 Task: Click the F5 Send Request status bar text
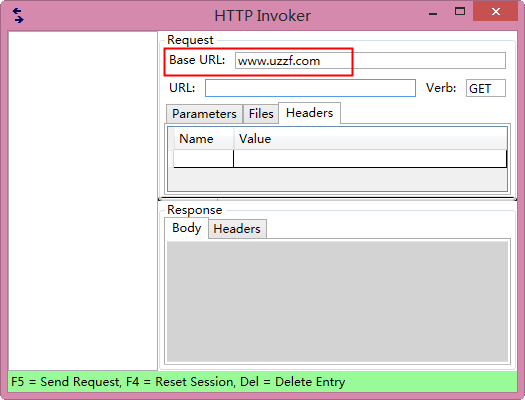point(65,382)
